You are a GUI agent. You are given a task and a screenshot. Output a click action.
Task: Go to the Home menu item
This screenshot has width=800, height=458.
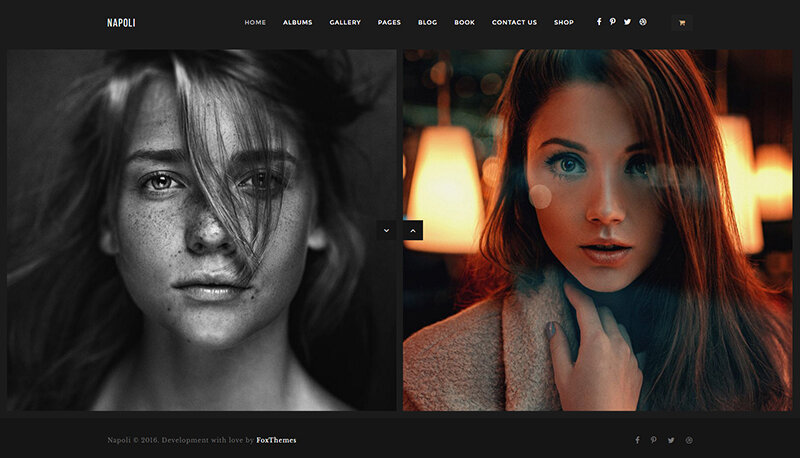click(x=255, y=22)
